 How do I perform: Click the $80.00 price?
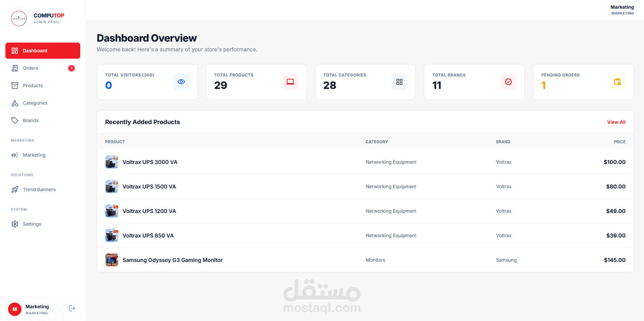(616, 186)
